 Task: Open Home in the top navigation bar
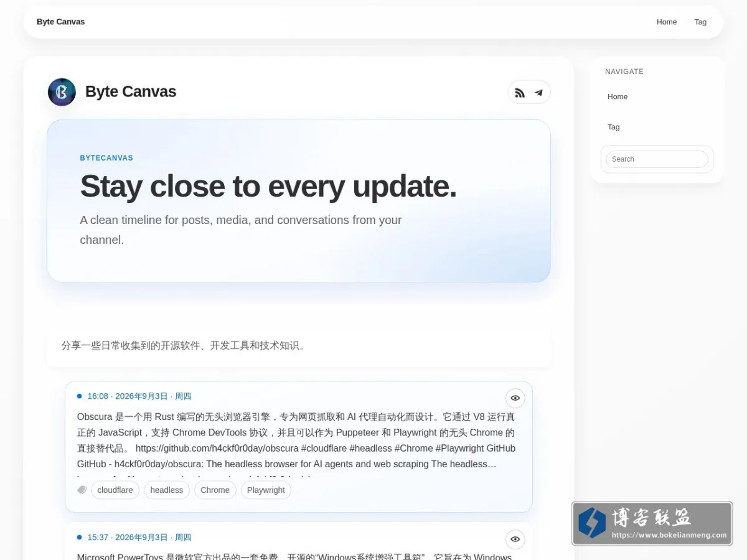pos(666,22)
